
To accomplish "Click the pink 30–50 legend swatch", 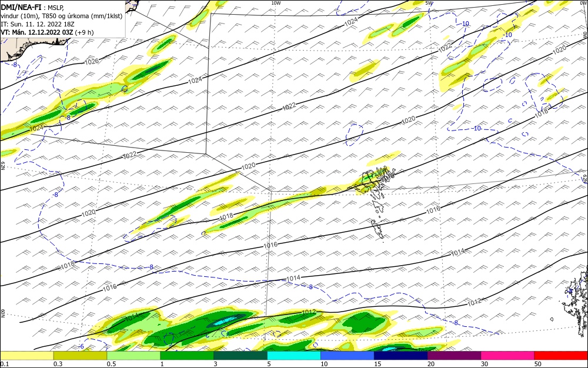I will coord(508,356).
